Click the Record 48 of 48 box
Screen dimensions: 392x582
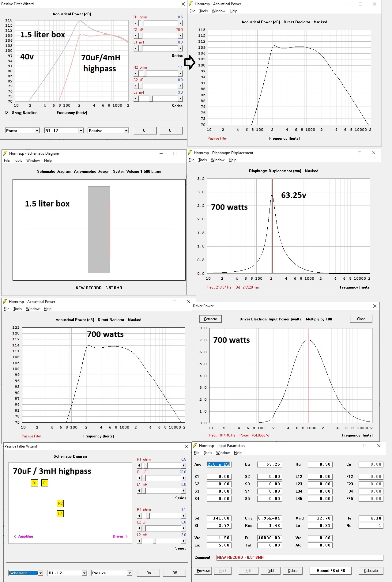pos(331,571)
